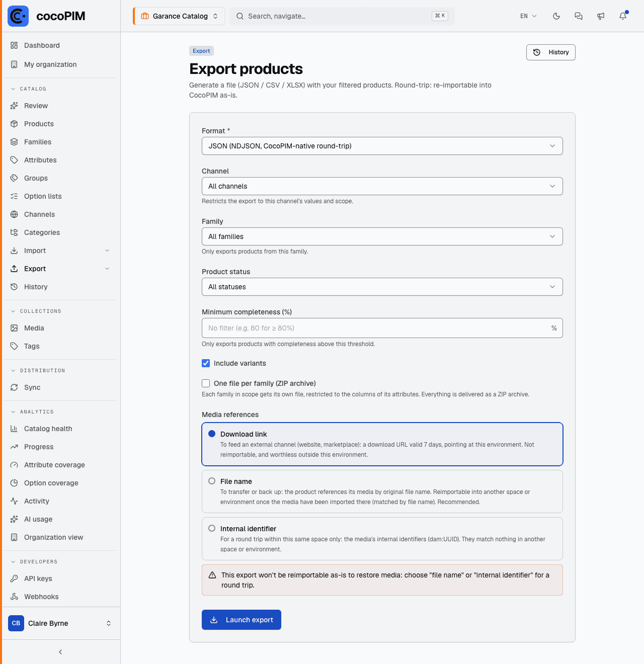Click the cocoPIM logo
Image resolution: width=644 pixels, height=664 pixels.
(46, 16)
